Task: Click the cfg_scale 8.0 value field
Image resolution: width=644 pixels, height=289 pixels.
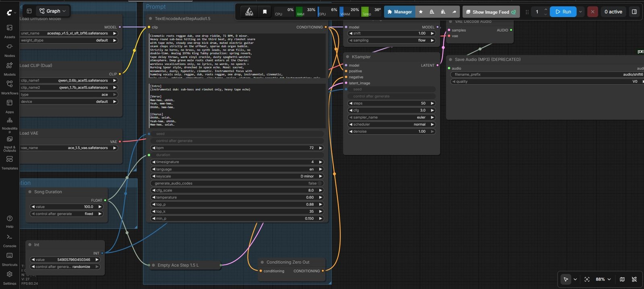Action: tap(237, 191)
